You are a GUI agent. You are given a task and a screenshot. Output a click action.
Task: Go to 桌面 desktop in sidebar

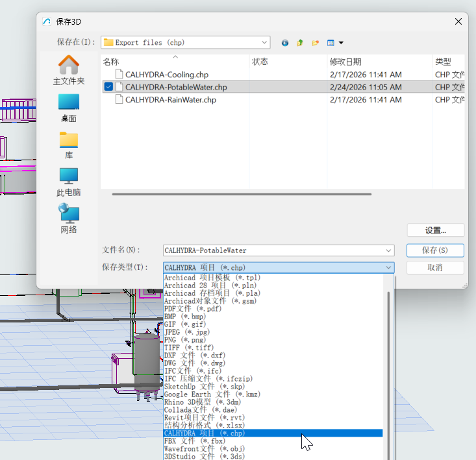coord(69,108)
